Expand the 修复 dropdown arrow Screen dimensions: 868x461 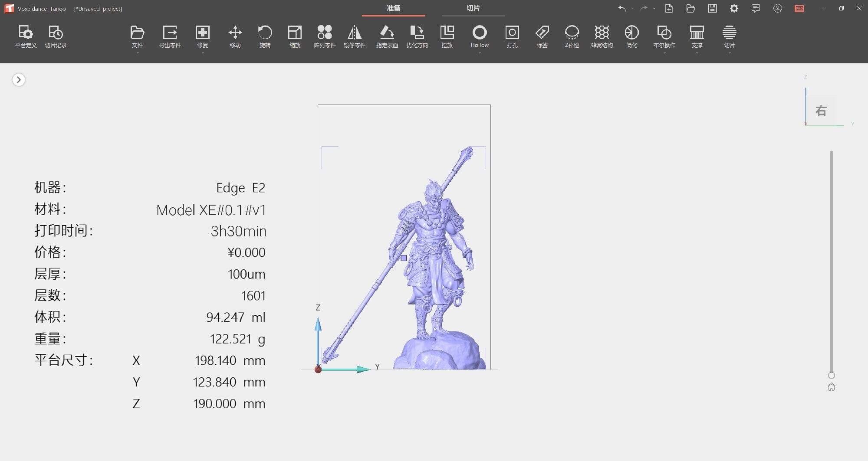point(202,53)
